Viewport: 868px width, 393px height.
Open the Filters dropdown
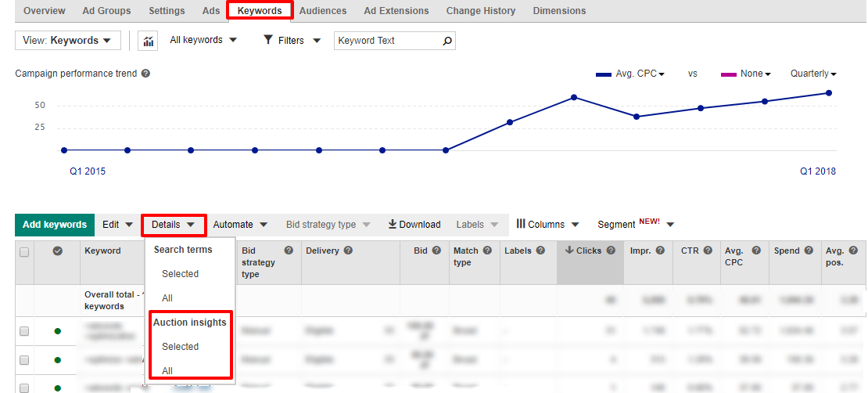click(292, 40)
